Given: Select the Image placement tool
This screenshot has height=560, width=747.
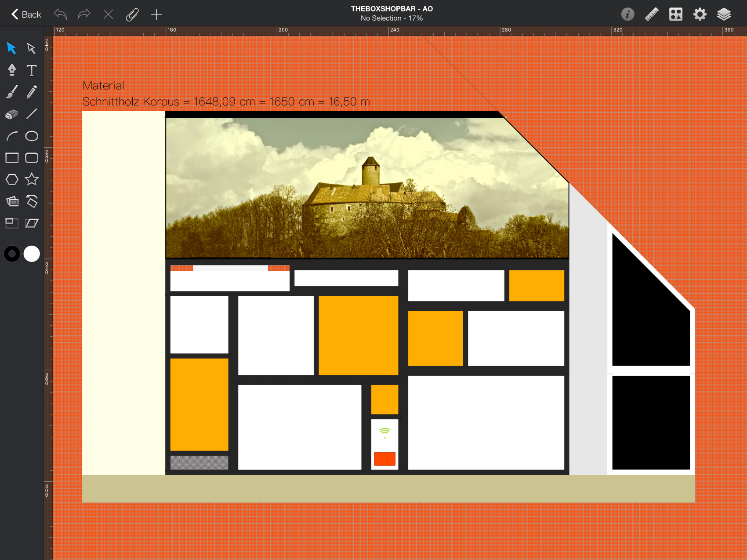Looking at the screenshot, I should [12, 201].
